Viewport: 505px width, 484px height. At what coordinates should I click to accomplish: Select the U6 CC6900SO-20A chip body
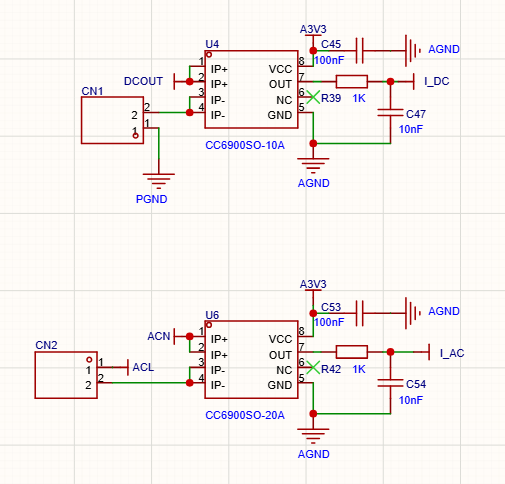pyautogui.click(x=251, y=359)
